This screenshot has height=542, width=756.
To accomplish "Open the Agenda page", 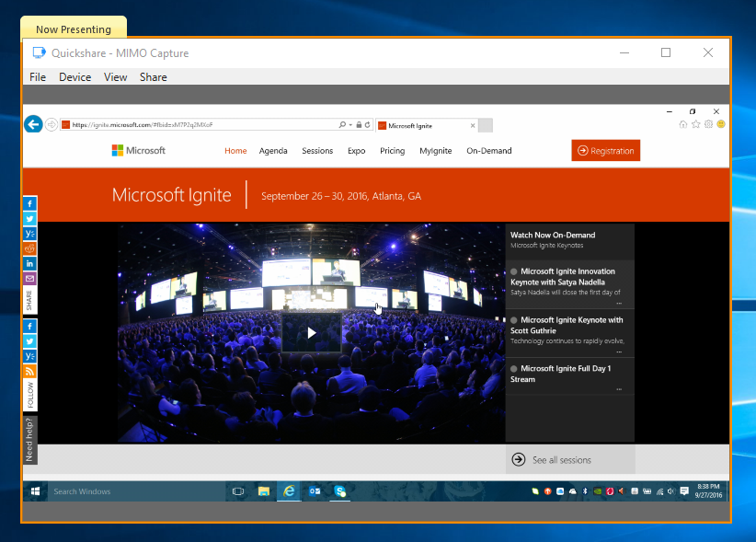I will pos(273,151).
